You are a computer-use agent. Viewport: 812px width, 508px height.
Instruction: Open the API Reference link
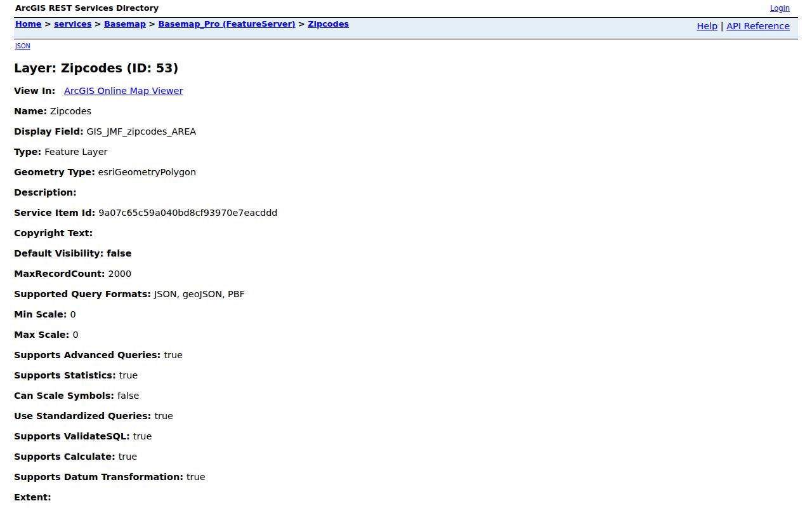tap(758, 26)
